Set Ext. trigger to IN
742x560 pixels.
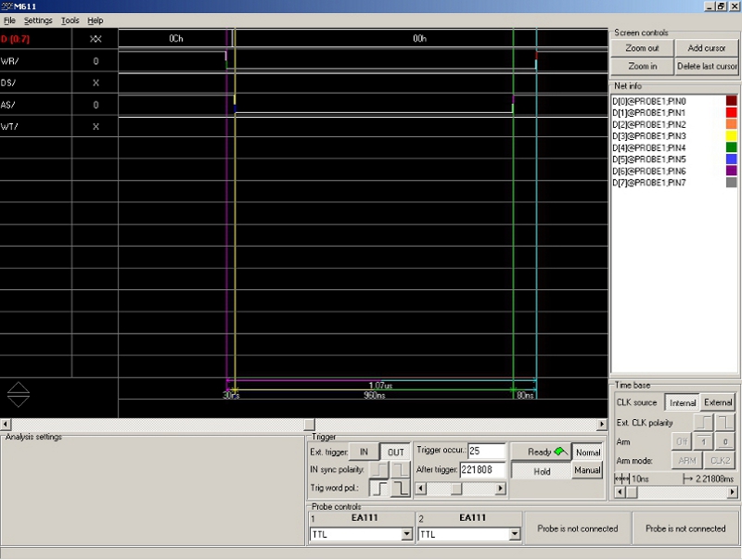pos(364,452)
